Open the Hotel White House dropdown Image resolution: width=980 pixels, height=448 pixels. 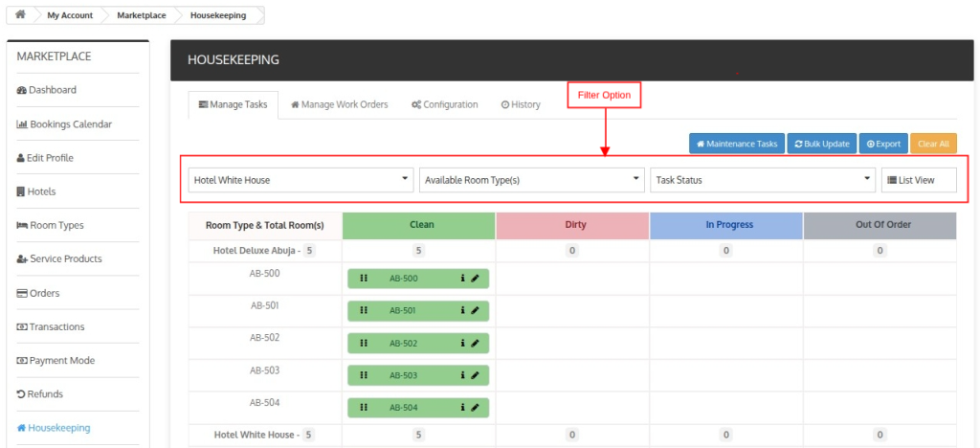301,180
